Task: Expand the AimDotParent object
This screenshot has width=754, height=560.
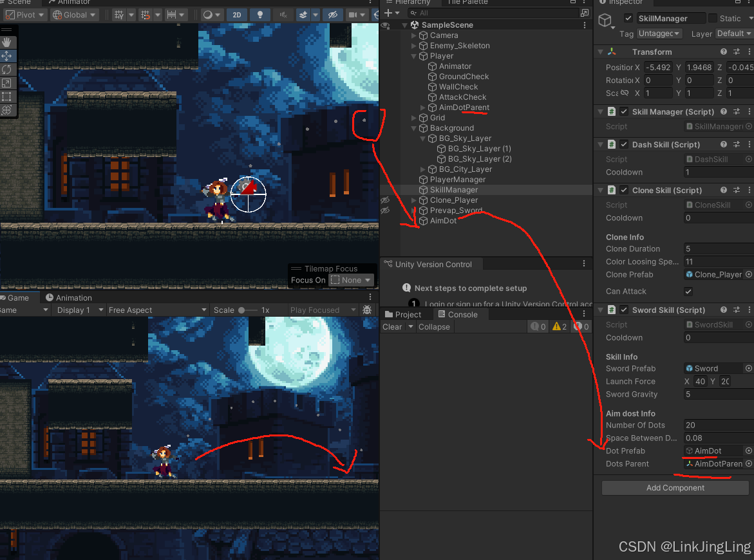Action: click(x=422, y=107)
